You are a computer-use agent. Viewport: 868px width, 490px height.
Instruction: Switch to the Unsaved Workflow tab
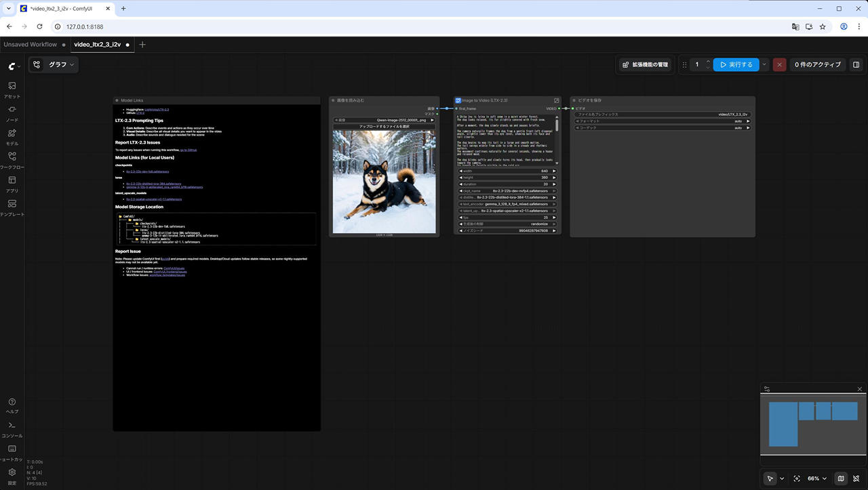pyautogui.click(x=31, y=45)
